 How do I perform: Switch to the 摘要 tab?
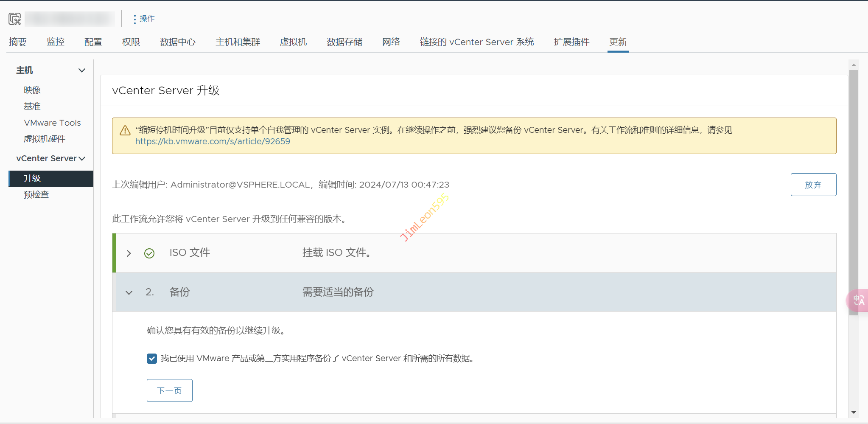point(18,42)
